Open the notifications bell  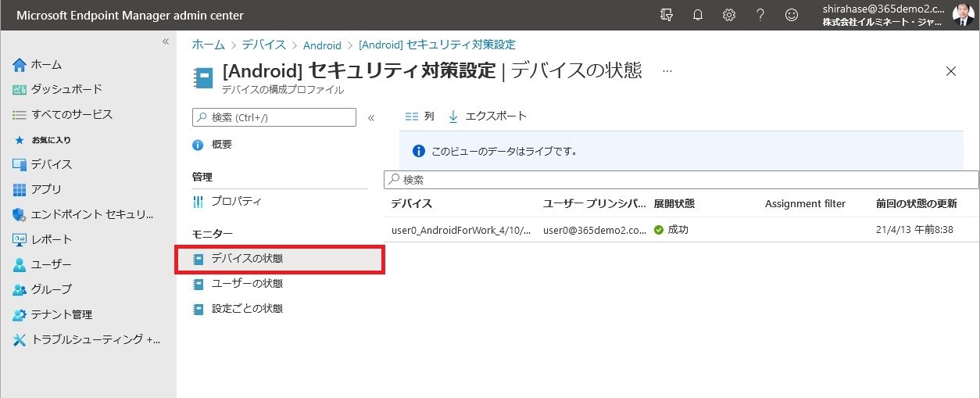pyautogui.click(x=698, y=15)
